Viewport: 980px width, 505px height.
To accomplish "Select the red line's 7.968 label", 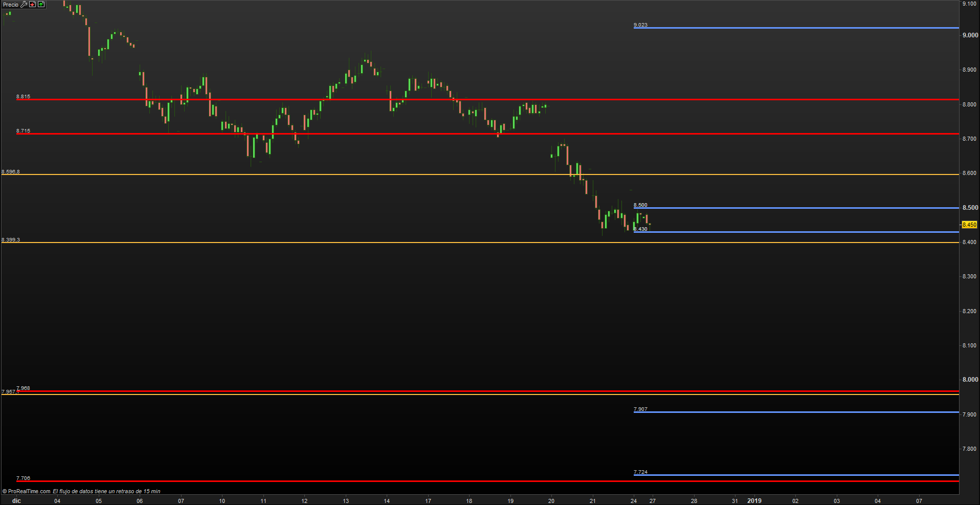I will (x=23, y=388).
